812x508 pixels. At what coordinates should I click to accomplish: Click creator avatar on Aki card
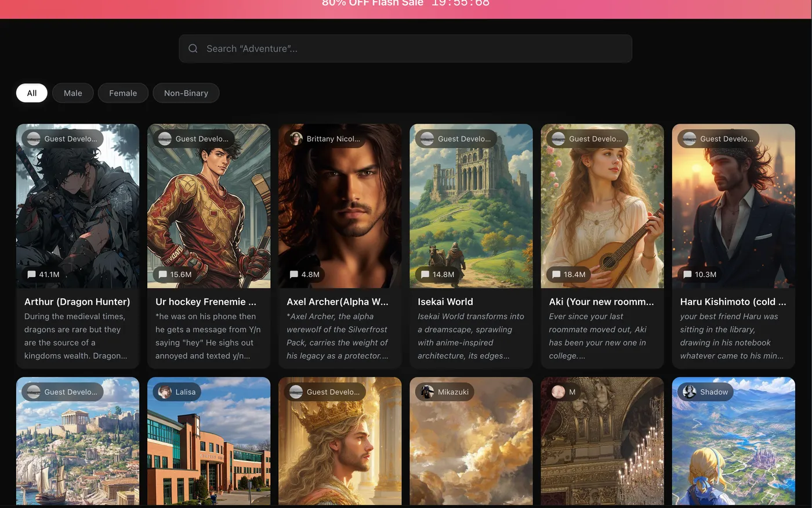pyautogui.click(x=559, y=139)
